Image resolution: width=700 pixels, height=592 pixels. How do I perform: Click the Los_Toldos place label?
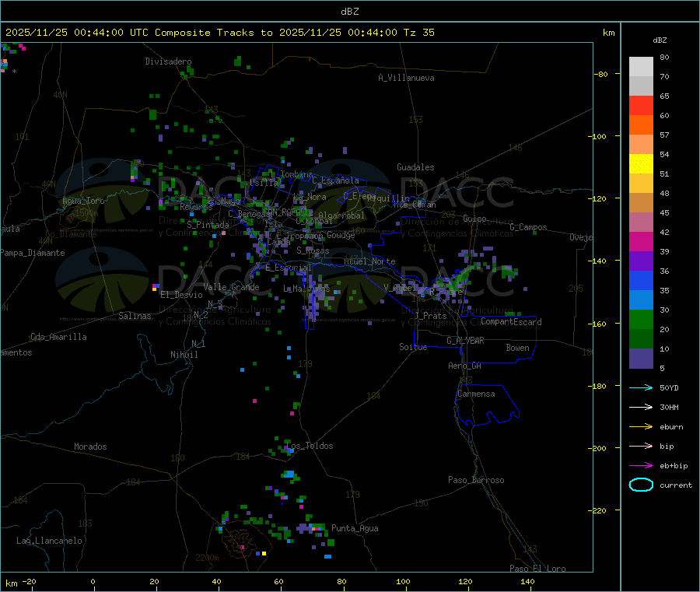[310, 446]
